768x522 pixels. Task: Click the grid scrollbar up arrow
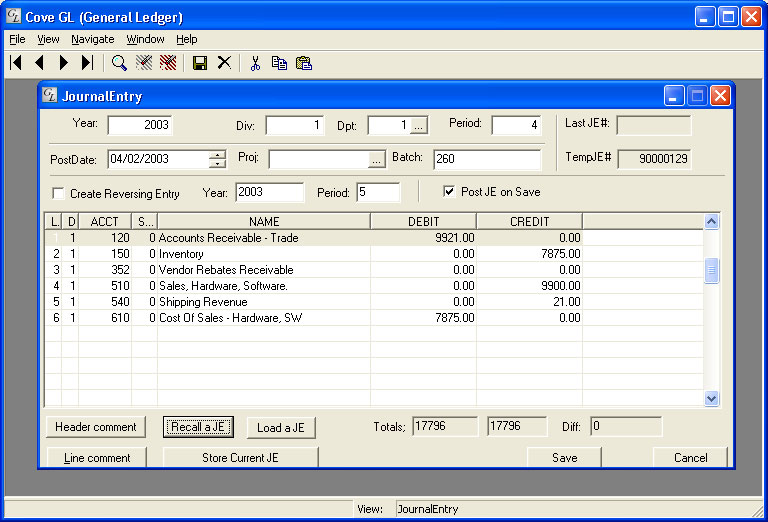tap(711, 222)
